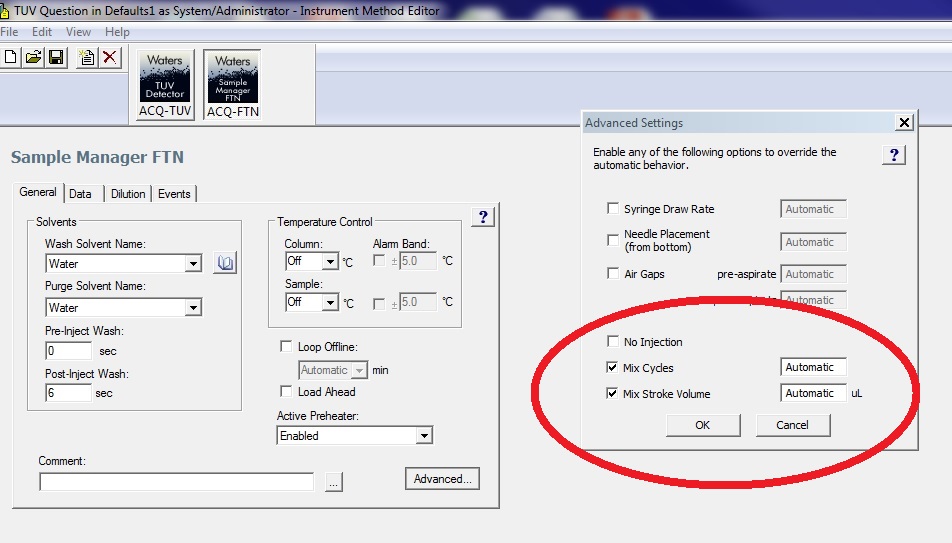This screenshot has height=543, width=952.
Task: Click the ellipsis button beside Comment field
Action: pyautogui.click(x=333, y=483)
